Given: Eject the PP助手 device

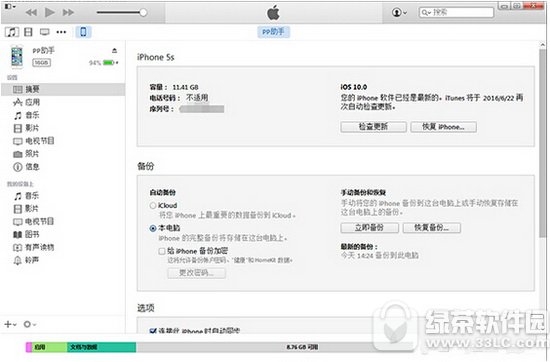Looking at the screenshot, I should pos(114,51).
